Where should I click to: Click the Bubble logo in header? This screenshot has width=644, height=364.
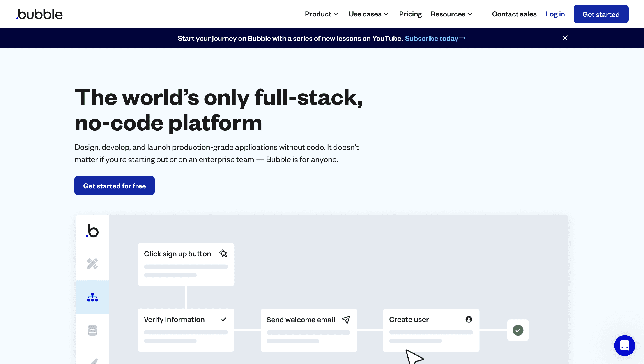click(x=39, y=14)
